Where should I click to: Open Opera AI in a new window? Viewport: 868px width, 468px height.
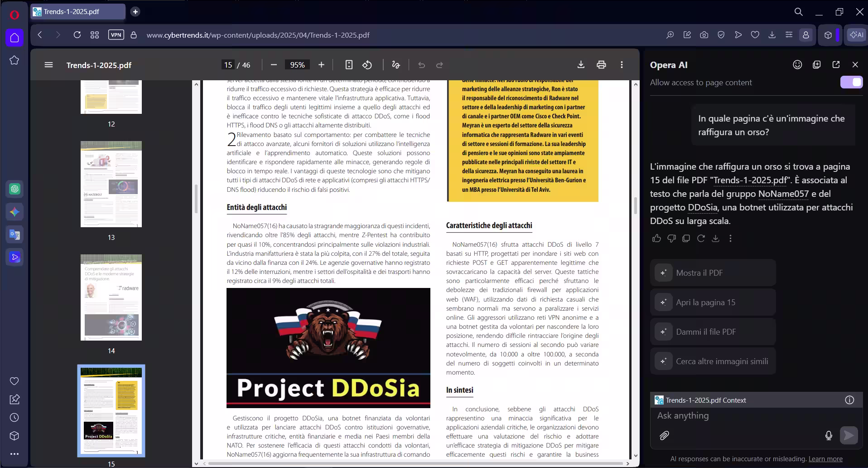[836, 65]
